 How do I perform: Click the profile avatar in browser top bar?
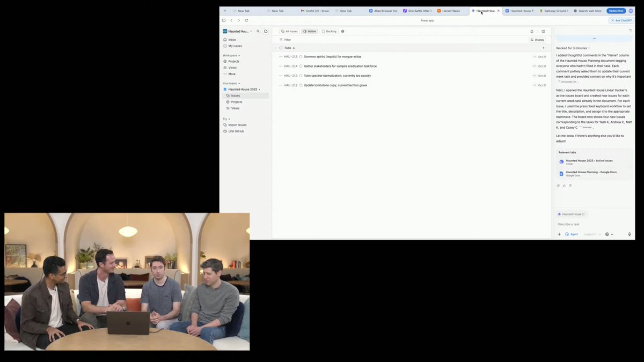pos(631,11)
